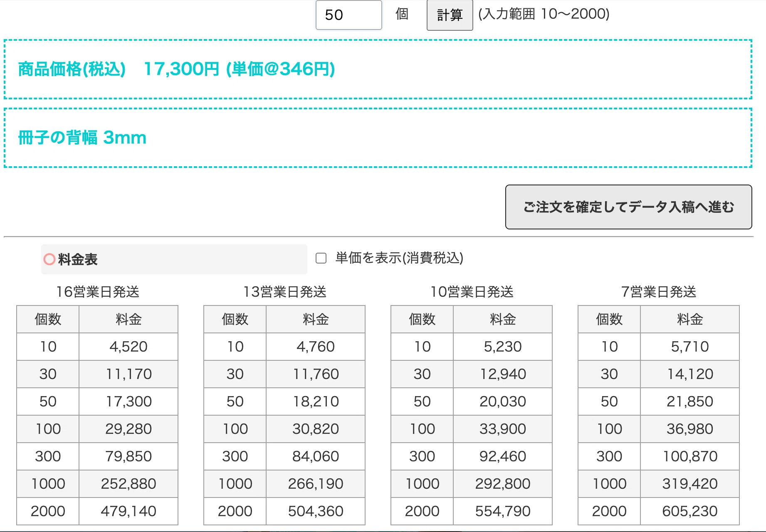Click price 605,230 for 2000 units
This screenshot has width=766, height=532.
click(x=690, y=511)
